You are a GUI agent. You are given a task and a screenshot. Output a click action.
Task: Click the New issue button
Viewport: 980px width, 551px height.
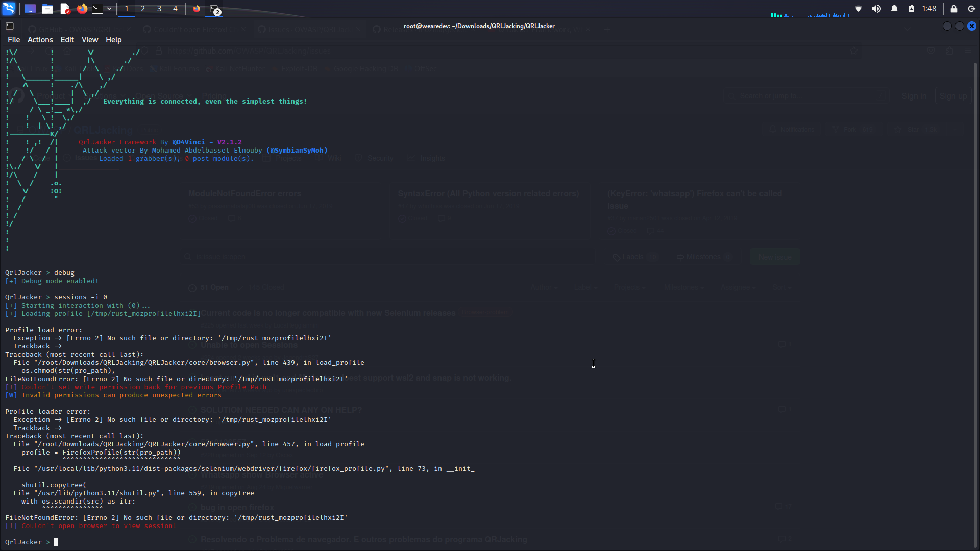(774, 257)
